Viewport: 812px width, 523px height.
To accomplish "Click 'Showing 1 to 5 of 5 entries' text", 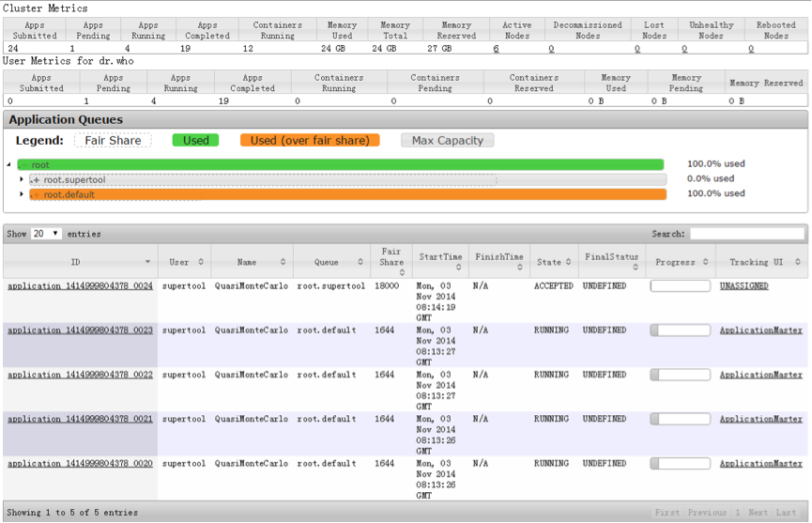I will (72, 512).
